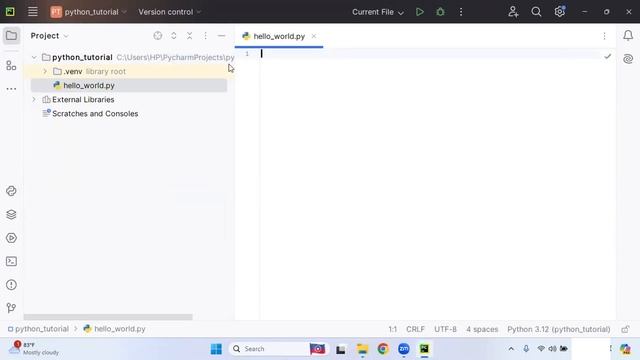Debug the current file
The width and height of the screenshot is (640, 360).
440,12
